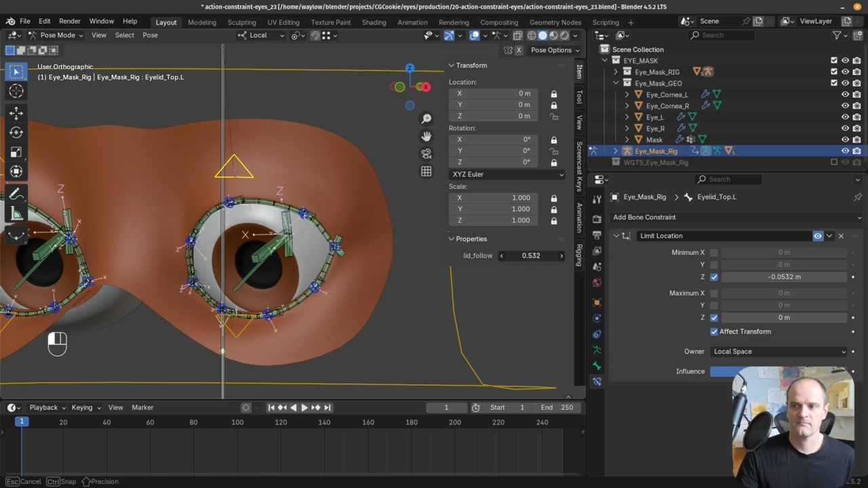This screenshot has height=488, width=868.
Task: Adjust the lid_follow property slider
Action: tap(531, 256)
